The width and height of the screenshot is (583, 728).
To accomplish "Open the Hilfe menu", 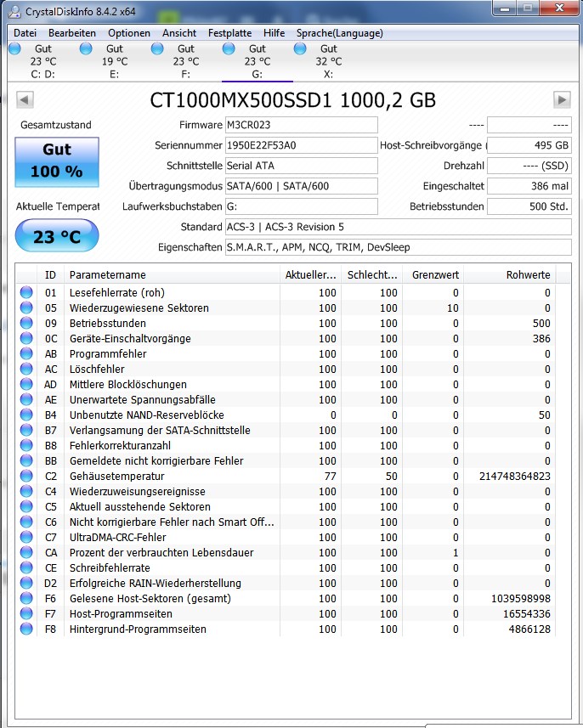I will tap(275, 33).
